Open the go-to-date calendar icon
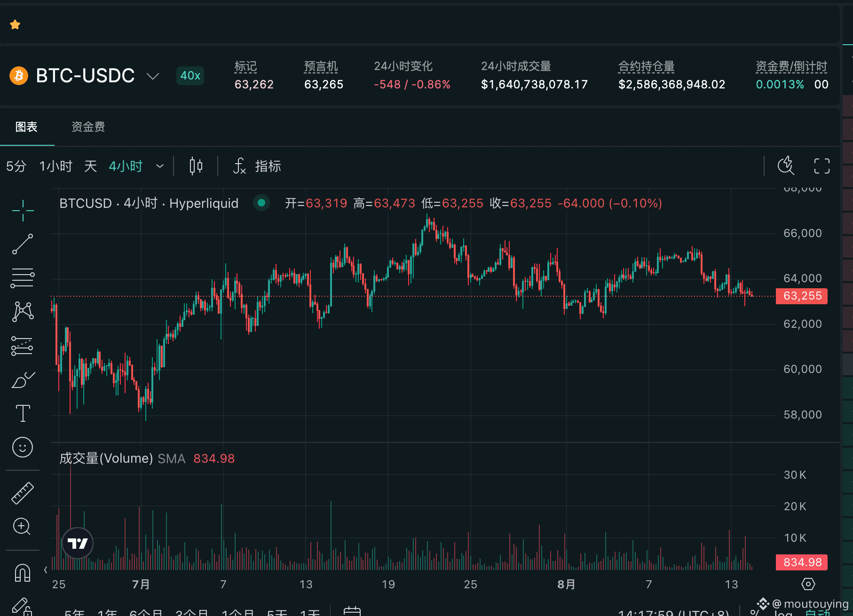853x616 pixels. pyautogui.click(x=352, y=612)
